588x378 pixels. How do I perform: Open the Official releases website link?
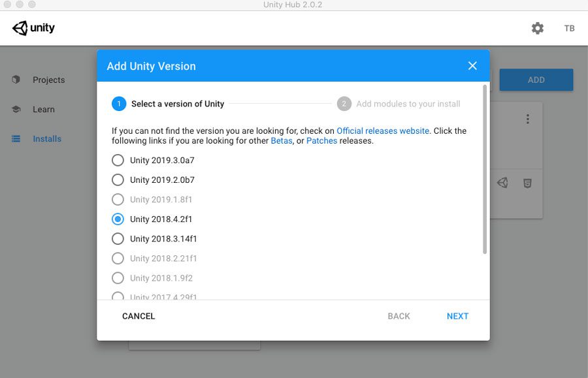click(383, 131)
